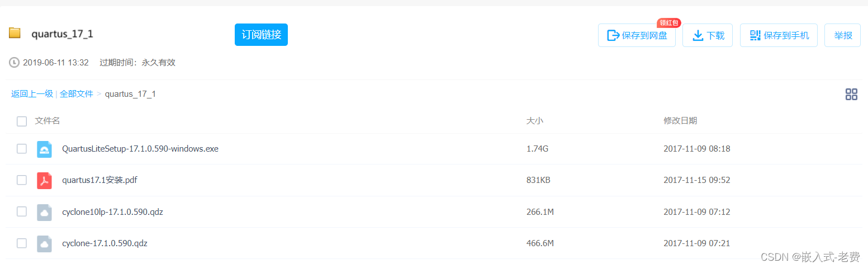Go back via 返回上一级 link
This screenshot has height=268, width=868.
coord(32,94)
